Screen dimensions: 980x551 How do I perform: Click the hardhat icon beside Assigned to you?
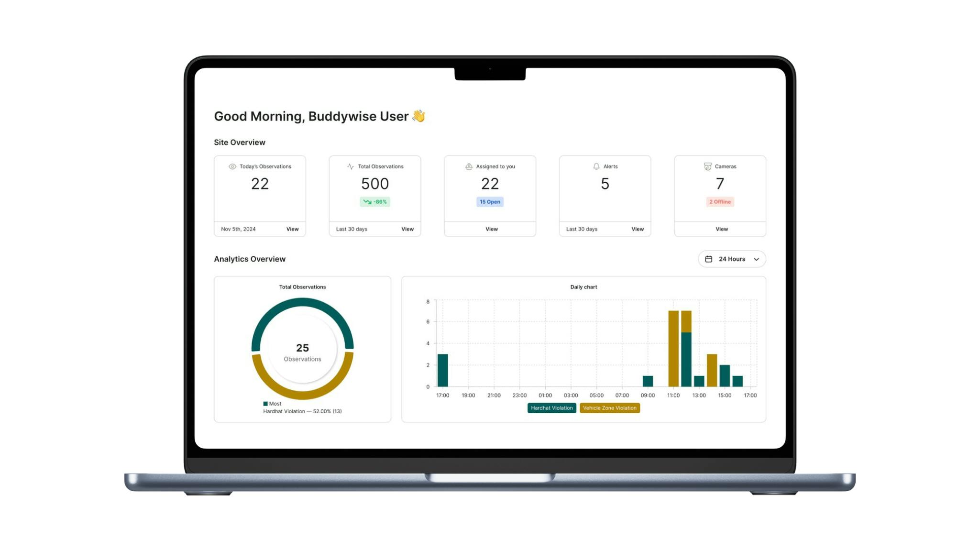point(469,166)
